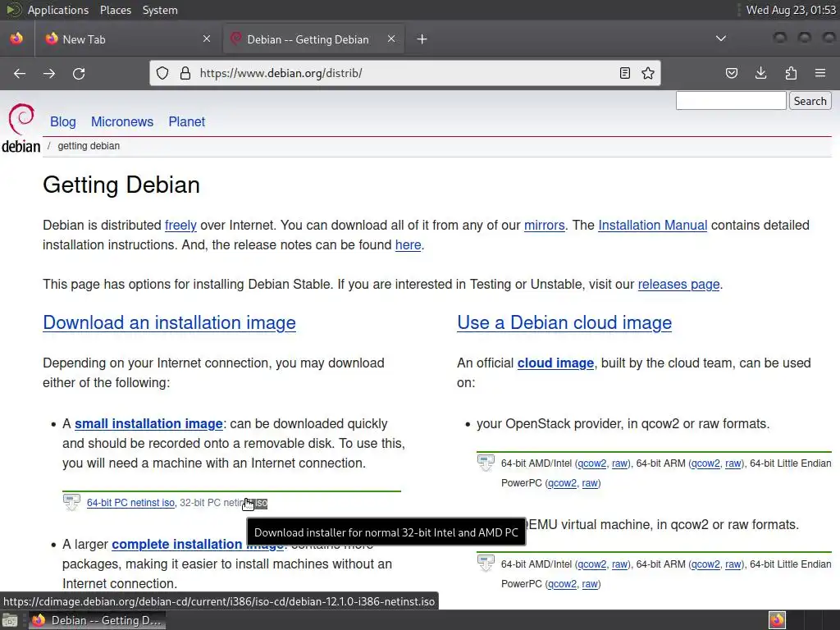Open release notes here link

click(x=409, y=244)
